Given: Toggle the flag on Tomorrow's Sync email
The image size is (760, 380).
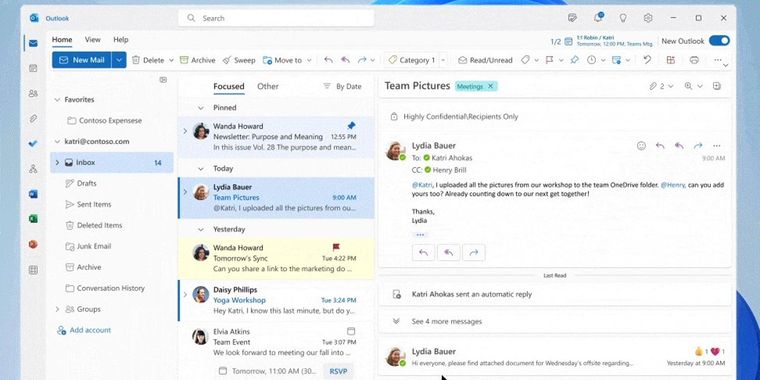Looking at the screenshot, I should (x=336, y=247).
